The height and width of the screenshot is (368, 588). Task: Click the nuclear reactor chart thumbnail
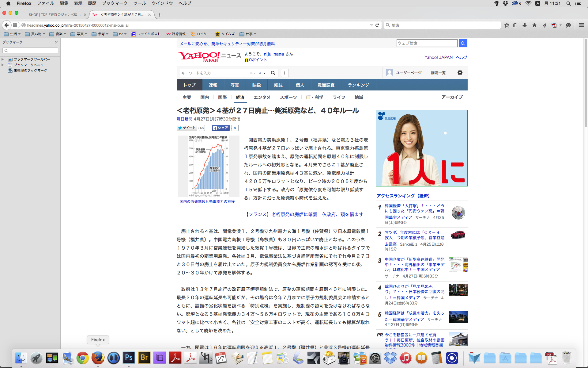209,166
